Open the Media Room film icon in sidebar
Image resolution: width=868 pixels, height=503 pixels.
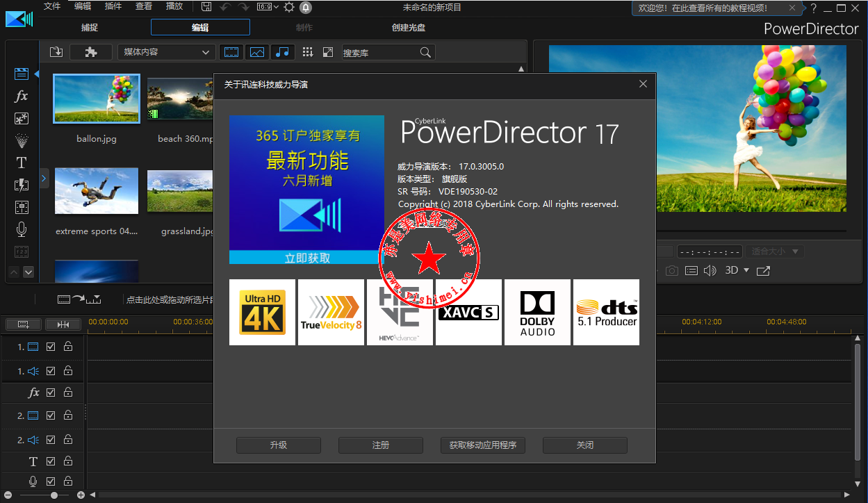(22, 74)
